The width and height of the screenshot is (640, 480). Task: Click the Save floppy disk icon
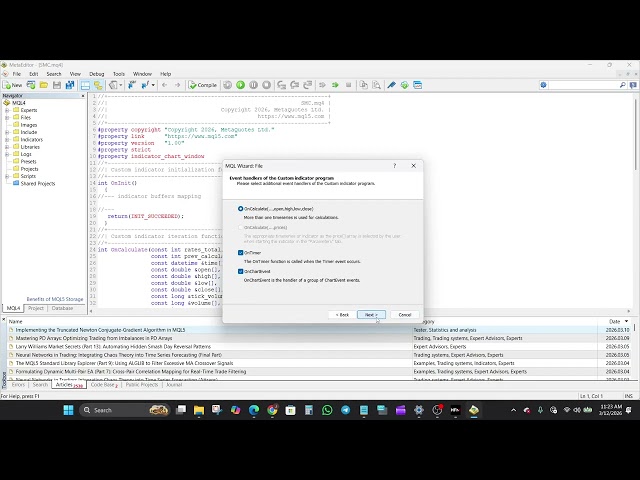point(57,85)
